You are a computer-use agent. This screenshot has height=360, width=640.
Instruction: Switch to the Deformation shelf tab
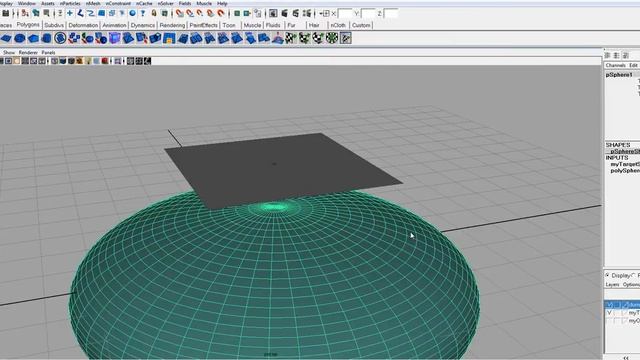83,25
